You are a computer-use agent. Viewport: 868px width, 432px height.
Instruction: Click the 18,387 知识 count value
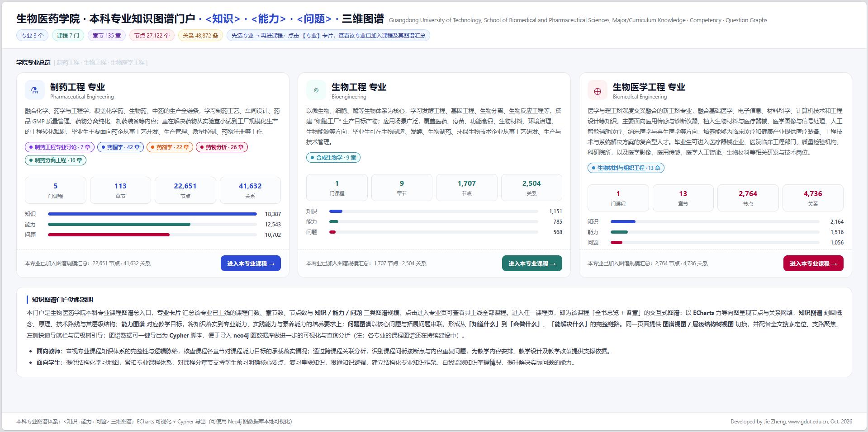[273, 214]
